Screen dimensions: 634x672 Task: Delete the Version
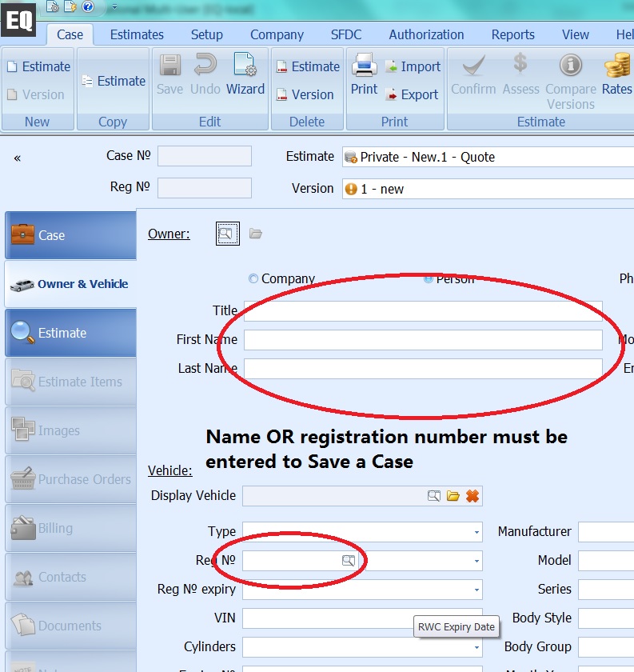305,94
